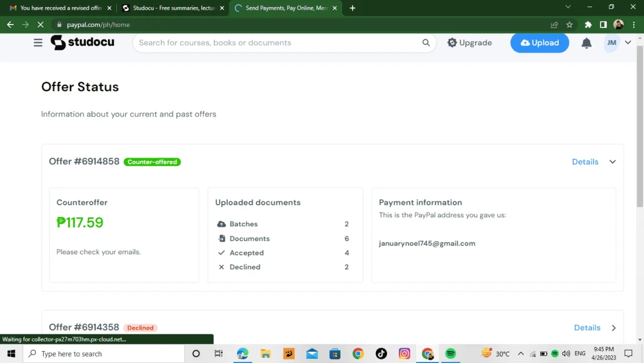This screenshot has width=644, height=363.
Task: Show hidden system tray icons
Action: click(x=521, y=353)
